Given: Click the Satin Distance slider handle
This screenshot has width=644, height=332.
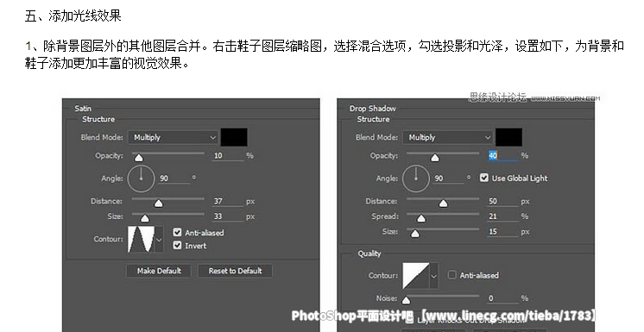Looking at the screenshot, I should pos(159,204).
